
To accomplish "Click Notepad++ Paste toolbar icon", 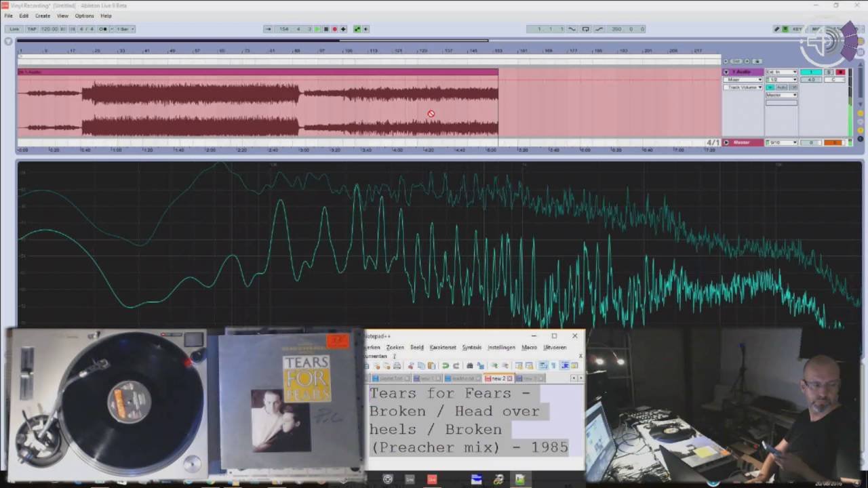I will pos(431,366).
